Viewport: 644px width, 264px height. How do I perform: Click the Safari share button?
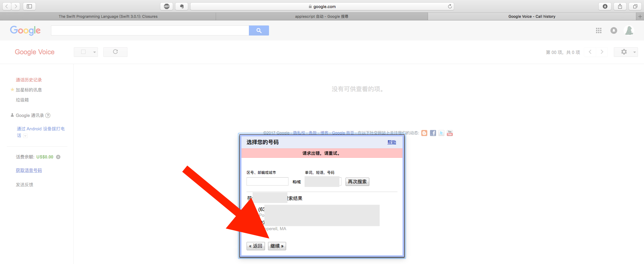[x=620, y=6]
